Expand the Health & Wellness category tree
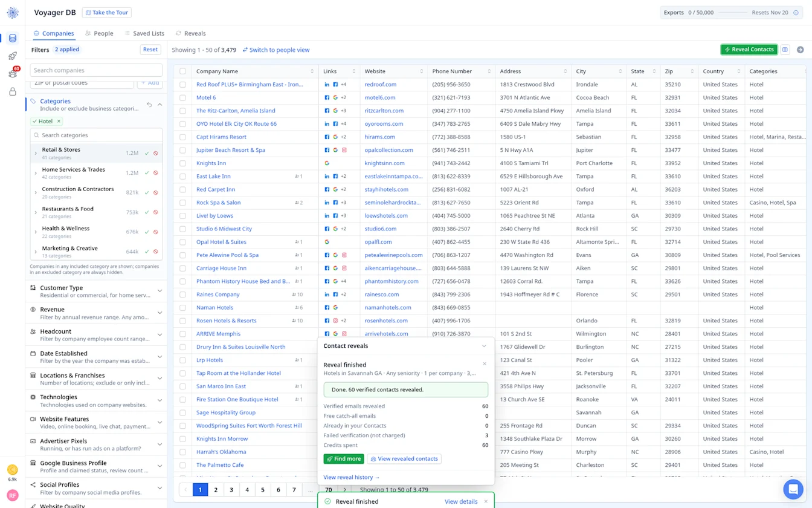812x508 pixels. pos(36,232)
